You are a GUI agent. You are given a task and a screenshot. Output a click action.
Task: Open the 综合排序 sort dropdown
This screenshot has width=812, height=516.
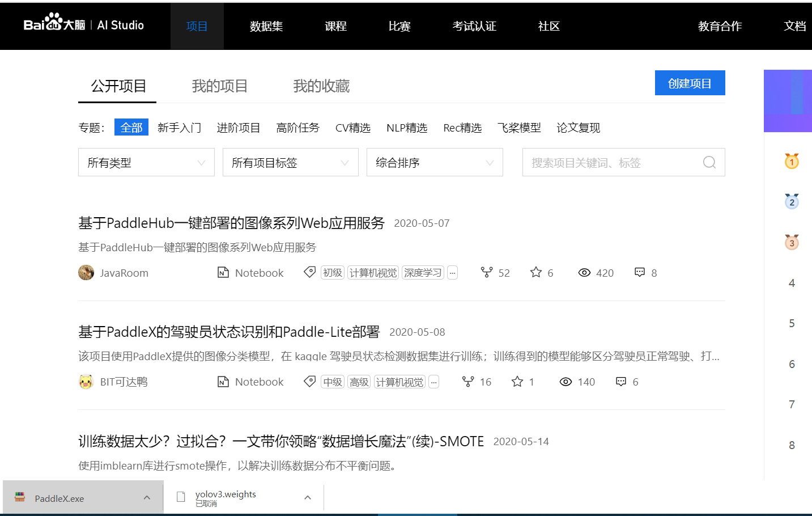click(x=435, y=162)
